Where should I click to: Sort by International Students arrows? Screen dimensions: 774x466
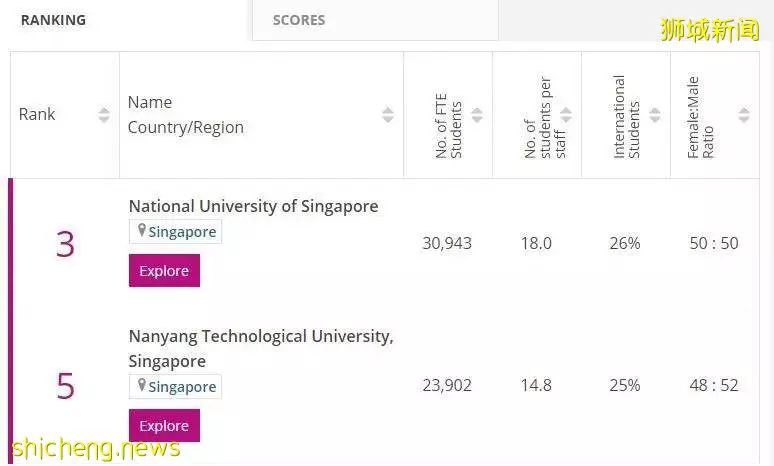[x=655, y=115]
